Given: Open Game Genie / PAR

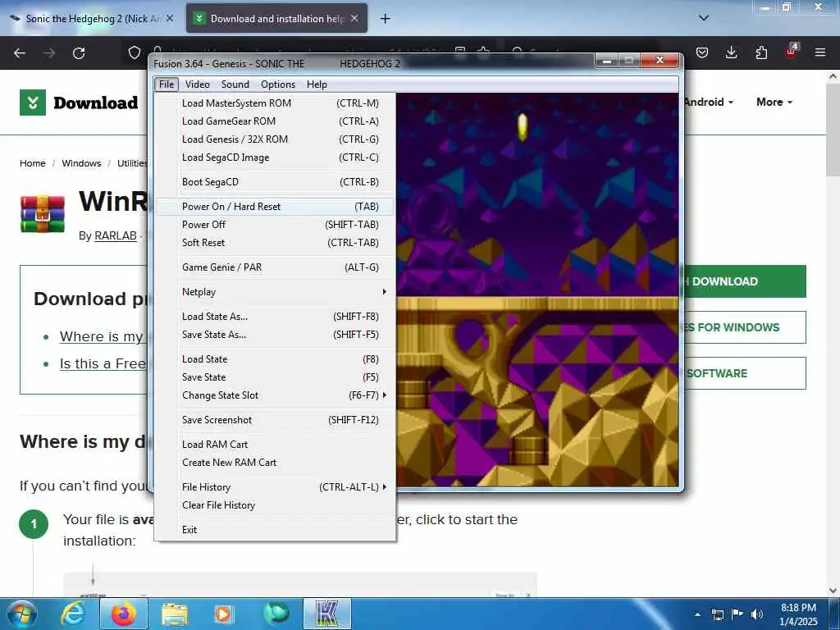Looking at the screenshot, I should click(276, 267).
